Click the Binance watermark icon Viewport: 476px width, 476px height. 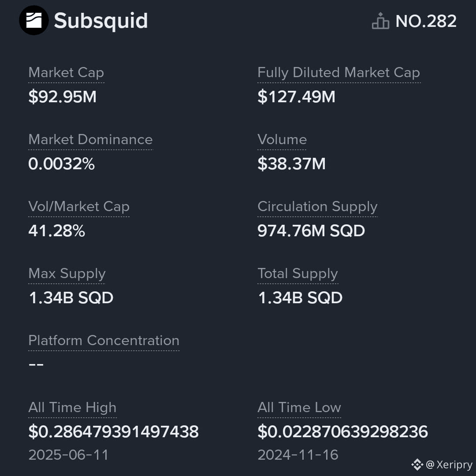417,465
